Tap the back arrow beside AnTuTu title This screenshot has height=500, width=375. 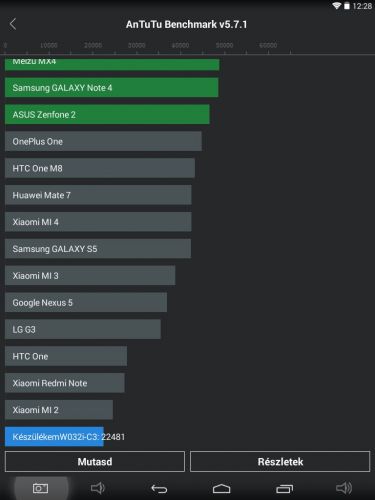click(x=13, y=24)
